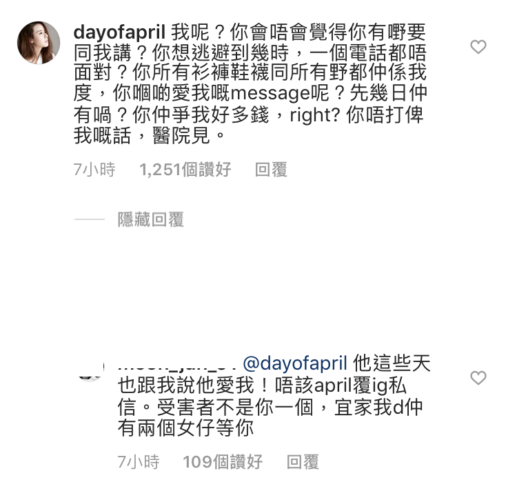Open dayofapril's profile picture
The width and height of the screenshot is (517, 500).
[x=39, y=43]
